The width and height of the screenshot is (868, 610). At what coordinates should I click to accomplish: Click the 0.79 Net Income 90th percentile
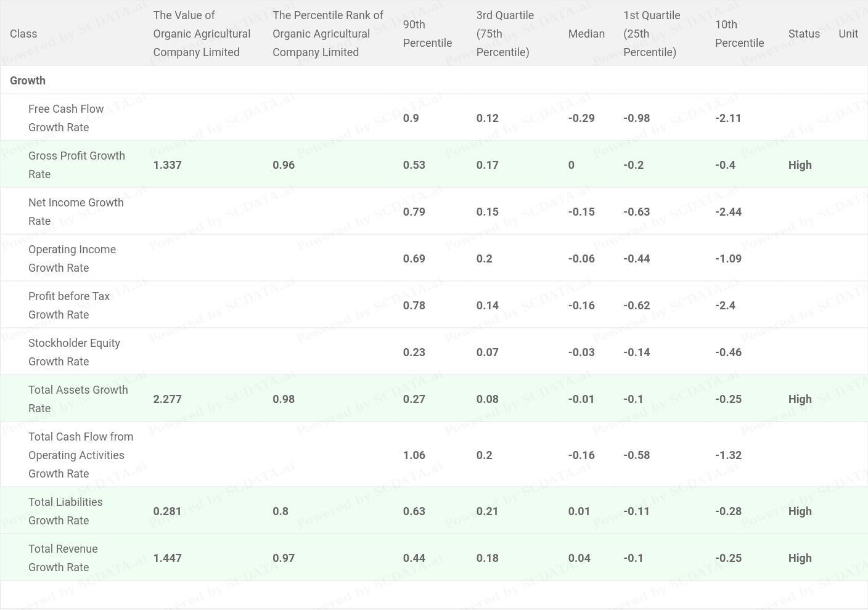(x=414, y=212)
